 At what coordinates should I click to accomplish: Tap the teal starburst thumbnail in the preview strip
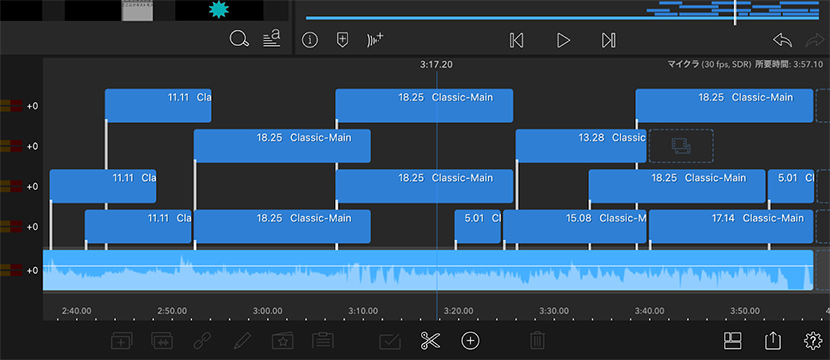pyautogui.click(x=219, y=10)
